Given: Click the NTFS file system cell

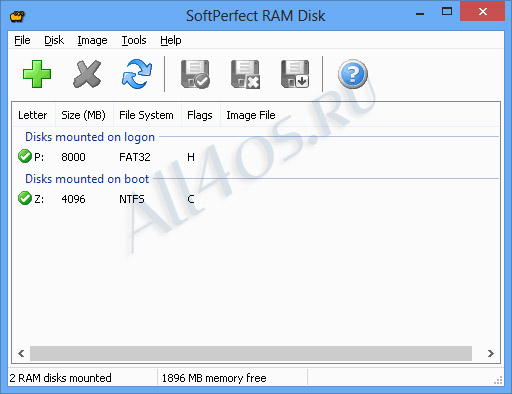Looking at the screenshot, I should coord(132,199).
